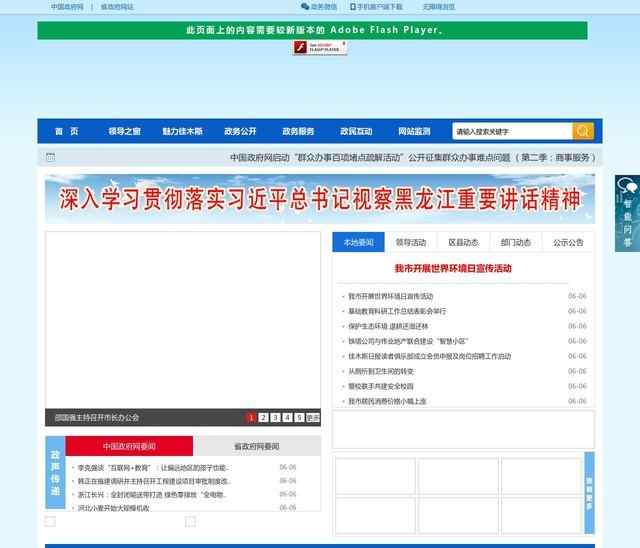Go to slideshow page 5
This screenshot has width=640, height=548.
point(300,417)
